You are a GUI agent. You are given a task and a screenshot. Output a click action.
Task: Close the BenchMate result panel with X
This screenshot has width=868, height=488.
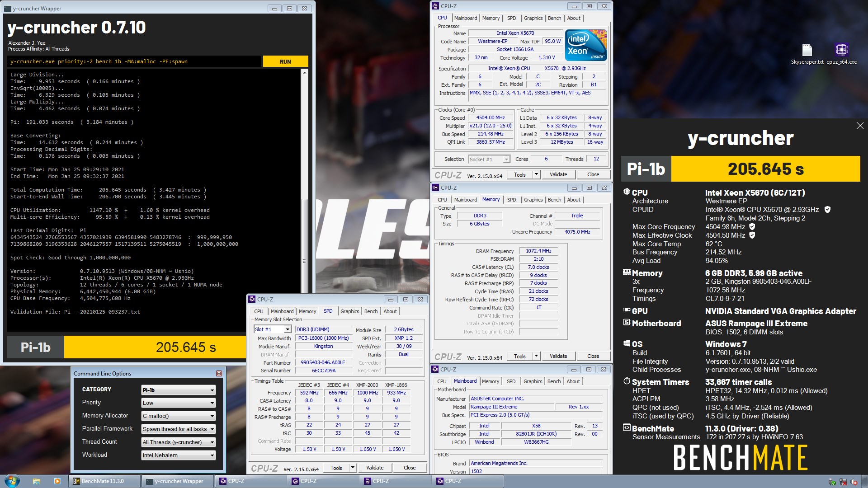tap(860, 126)
